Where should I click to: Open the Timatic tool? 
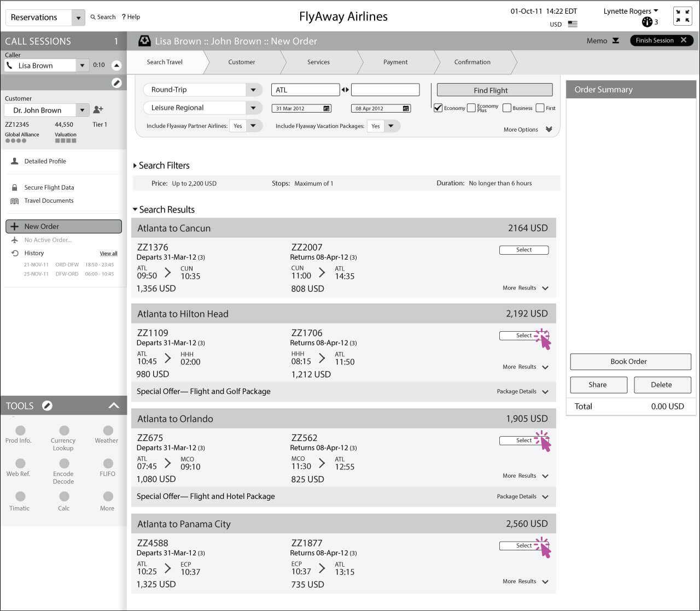tap(20, 496)
